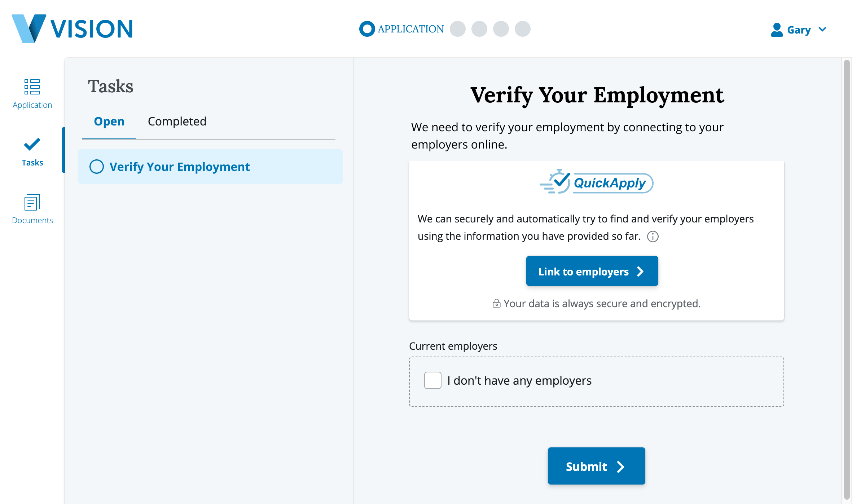Switch to the Completed tasks tab

click(177, 121)
